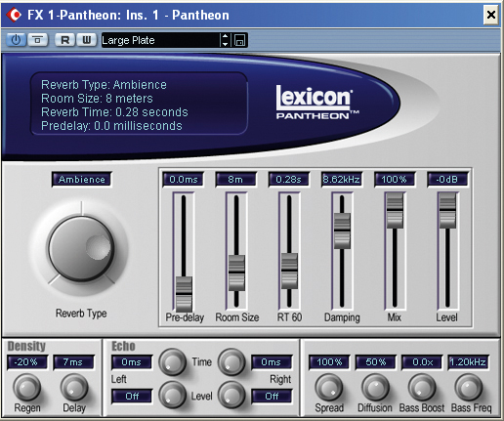This screenshot has height=421, width=504.
Task: Click the 'Room Size: 8 meters' display line
Action: click(97, 99)
